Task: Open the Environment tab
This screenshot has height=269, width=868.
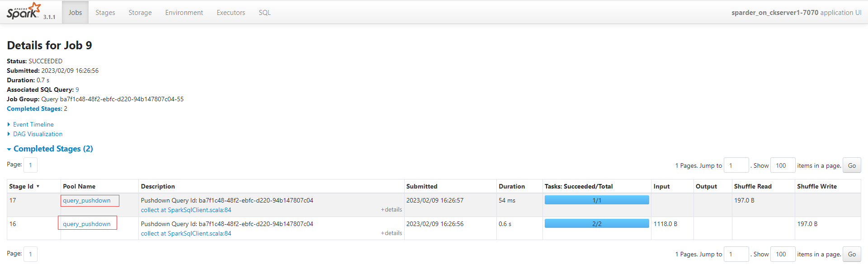Action: point(184,13)
